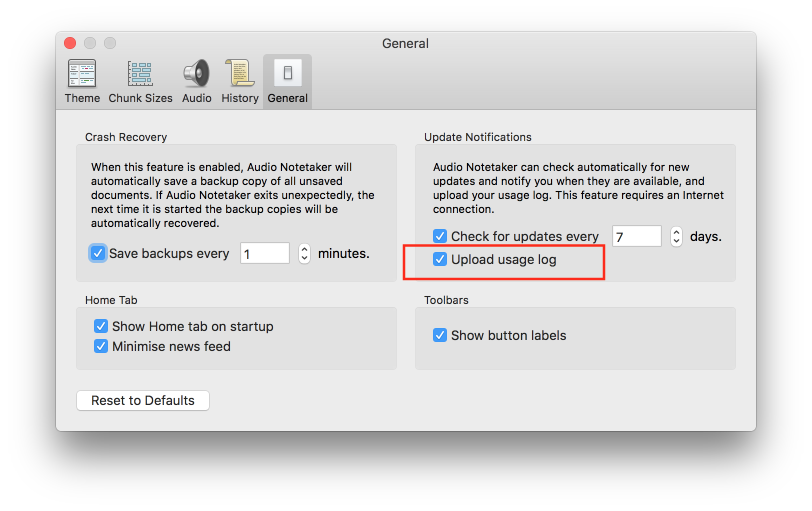The image size is (812, 511).
Task: Toggle the Save backups every checkbox
Action: coord(98,253)
